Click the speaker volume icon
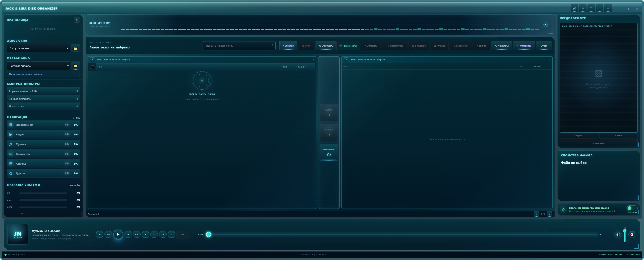644x260 pixels. point(618,235)
